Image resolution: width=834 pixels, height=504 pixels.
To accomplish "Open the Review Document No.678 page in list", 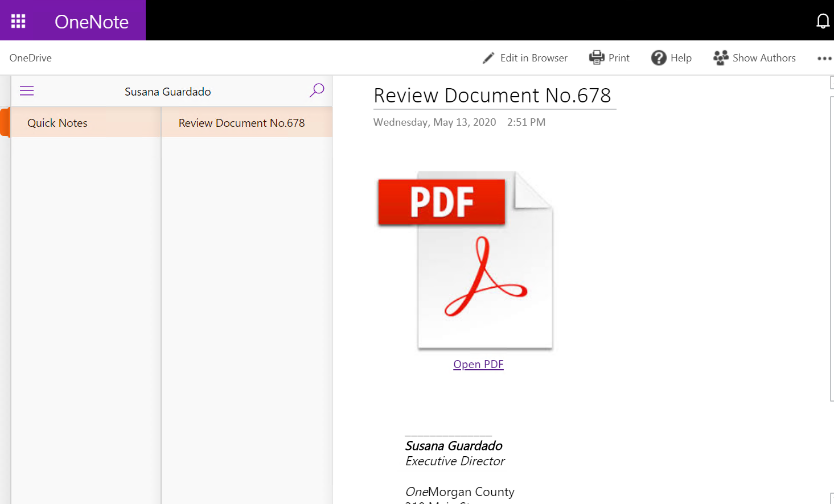I will (241, 123).
